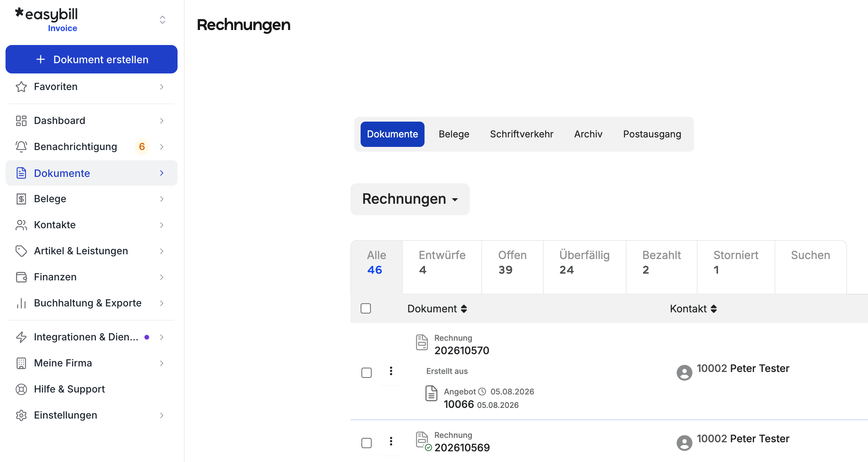This screenshot has height=462, width=868.
Task: Expand the Kontakte chevron
Action: tap(162, 225)
